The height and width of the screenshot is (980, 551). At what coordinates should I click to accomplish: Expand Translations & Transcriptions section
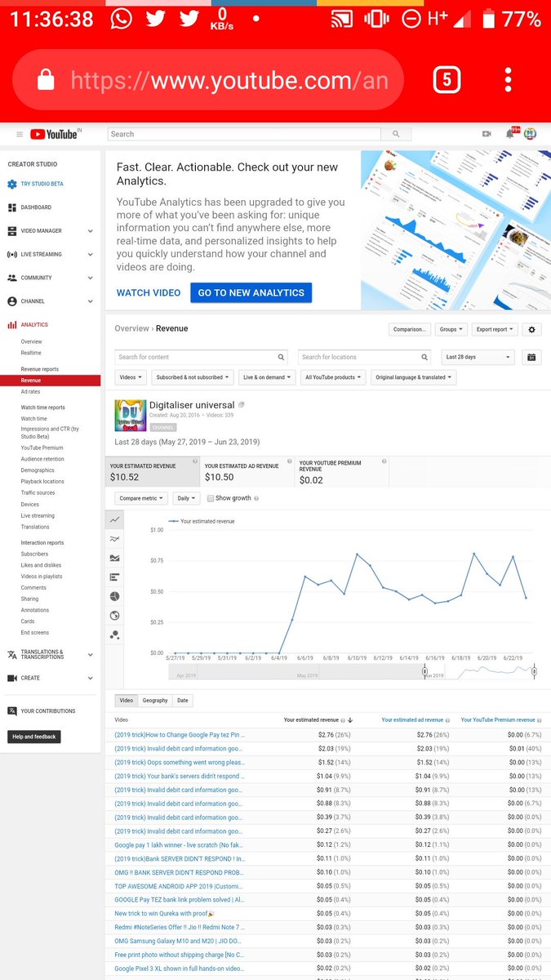point(90,655)
